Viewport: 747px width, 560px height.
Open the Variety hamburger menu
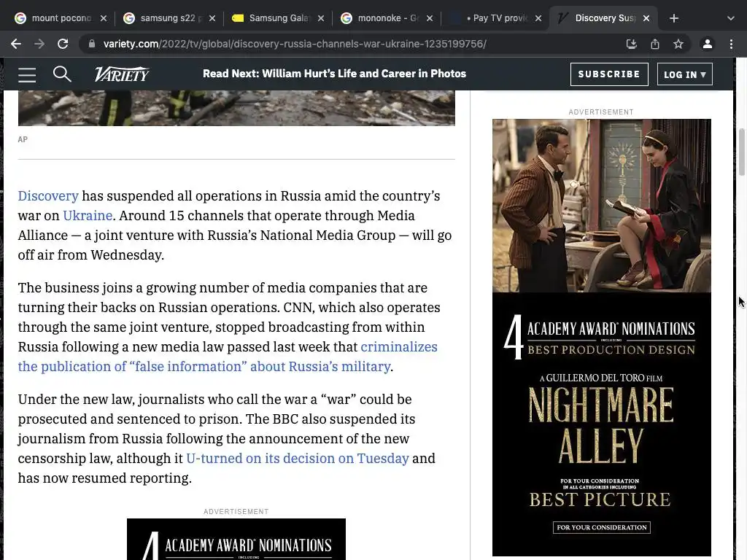tap(27, 74)
